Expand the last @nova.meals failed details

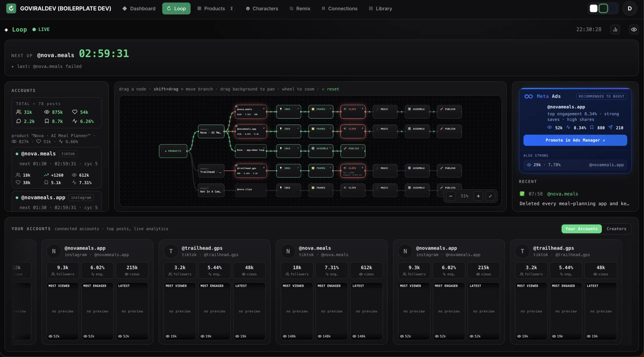coord(46,66)
